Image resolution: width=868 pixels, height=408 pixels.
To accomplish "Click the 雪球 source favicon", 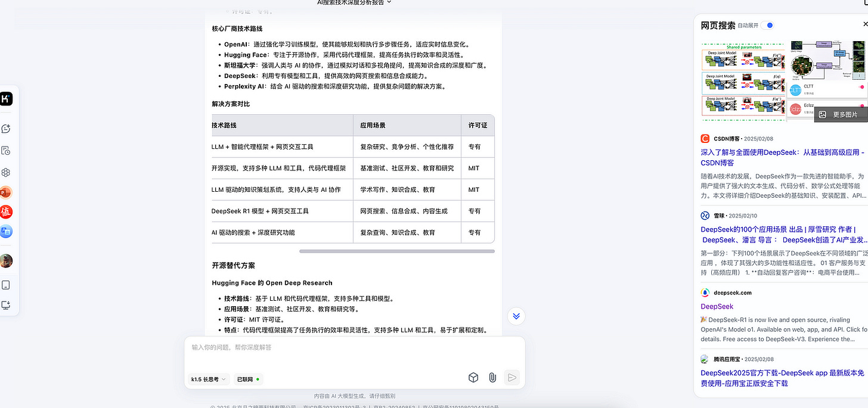I will pyautogui.click(x=705, y=216).
